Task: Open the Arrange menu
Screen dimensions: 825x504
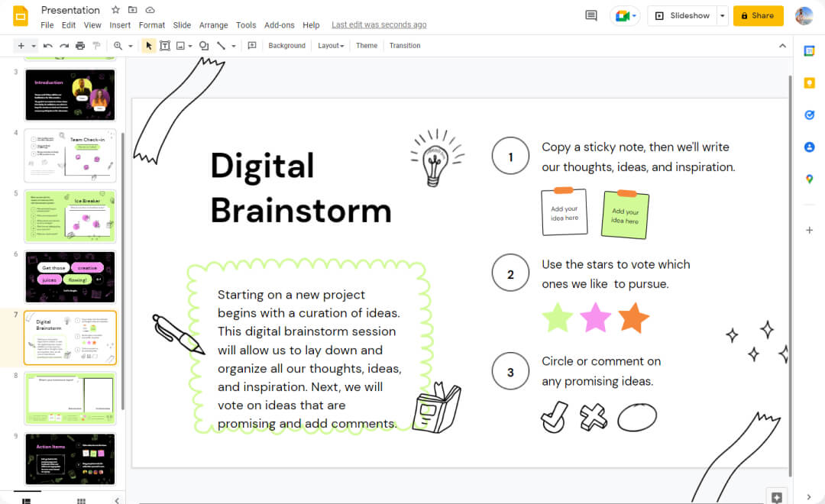Action: click(213, 25)
